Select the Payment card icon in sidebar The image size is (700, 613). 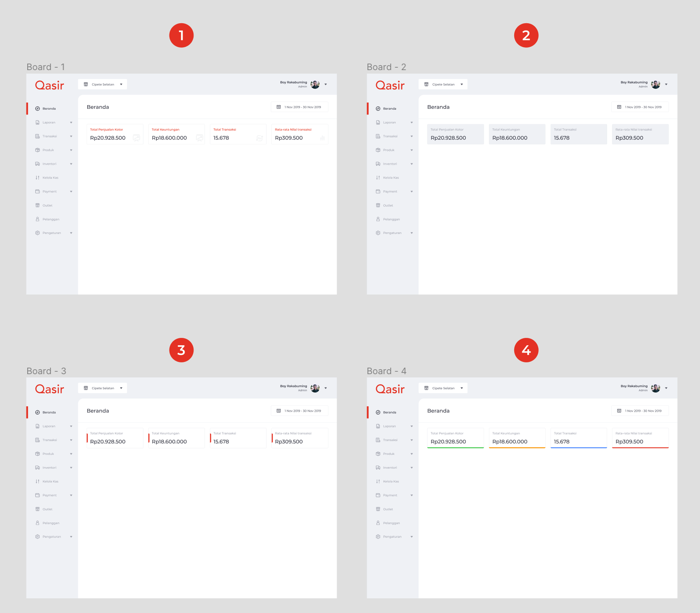click(37, 192)
